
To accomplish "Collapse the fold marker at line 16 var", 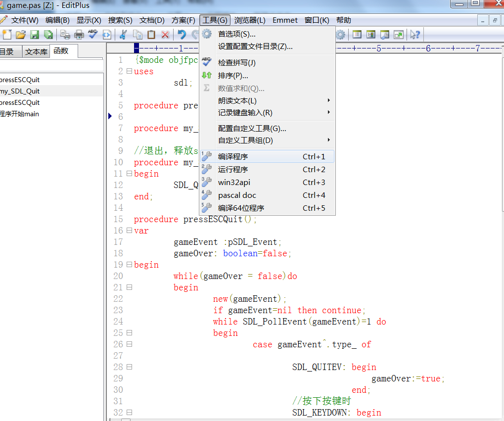I will [x=129, y=231].
